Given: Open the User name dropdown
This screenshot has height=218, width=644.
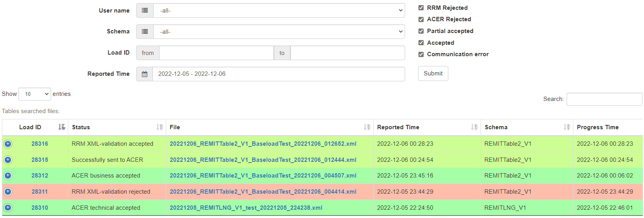Looking at the screenshot, I should pos(279,11).
